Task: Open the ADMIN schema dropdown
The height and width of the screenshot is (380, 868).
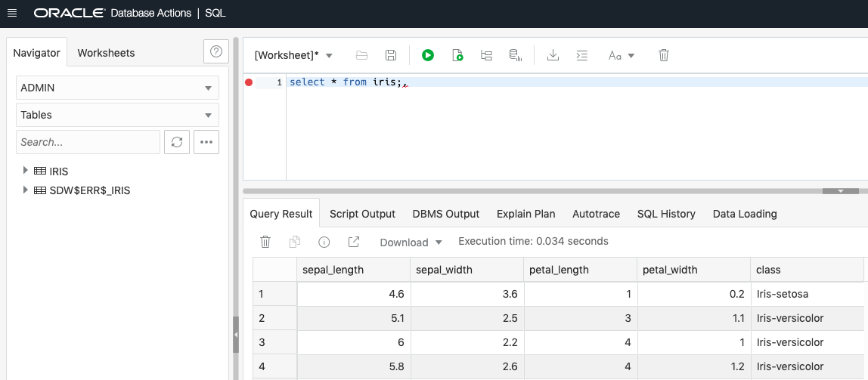Action: [117, 88]
